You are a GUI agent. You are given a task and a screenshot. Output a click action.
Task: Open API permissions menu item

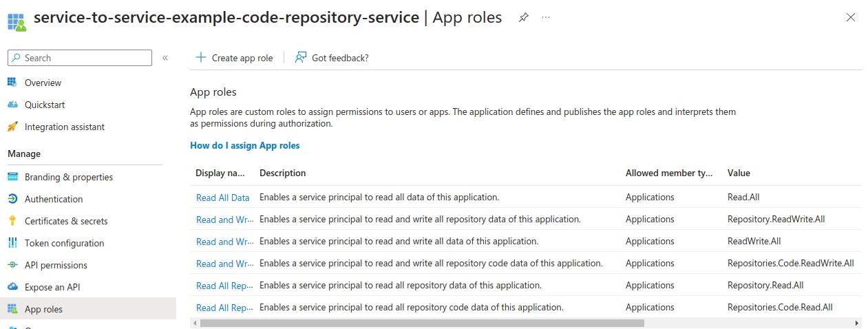click(56, 265)
